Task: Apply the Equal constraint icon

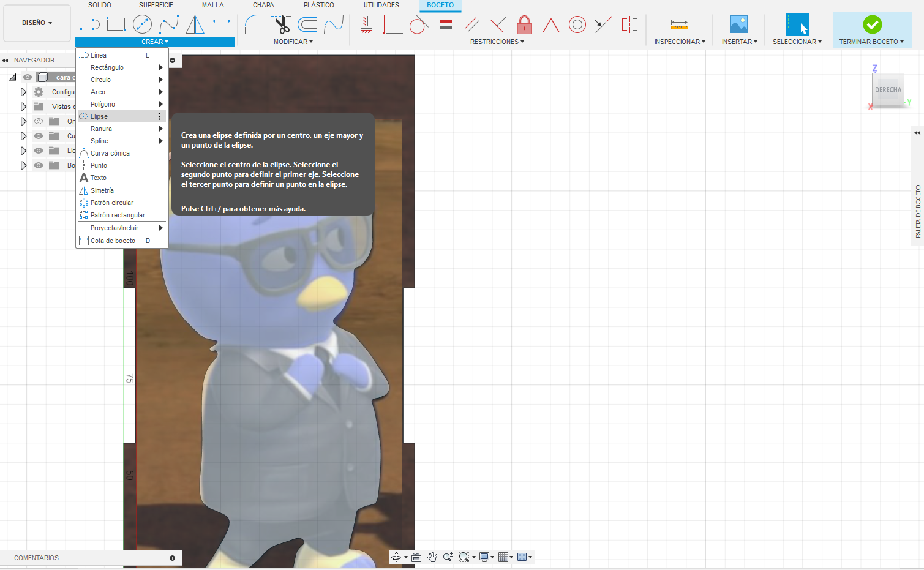Action: click(x=446, y=24)
